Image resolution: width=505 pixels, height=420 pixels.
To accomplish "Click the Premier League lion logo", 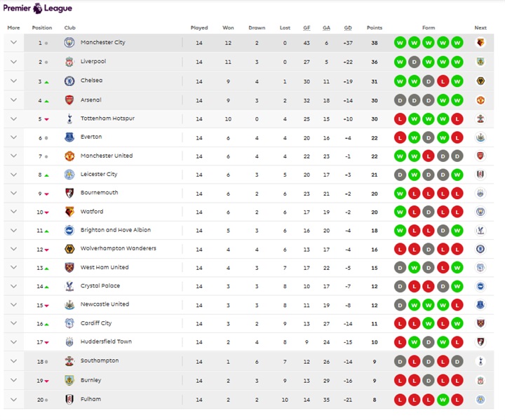I will click(38, 8).
